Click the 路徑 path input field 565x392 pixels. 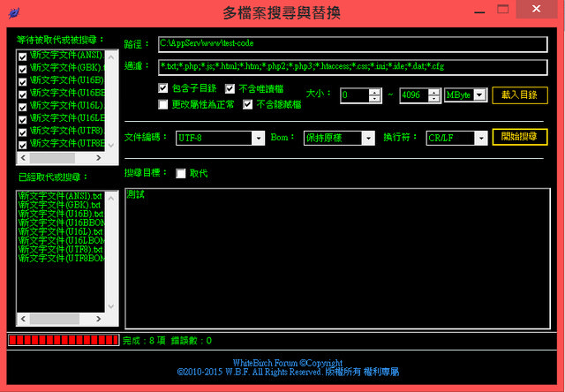pos(353,43)
